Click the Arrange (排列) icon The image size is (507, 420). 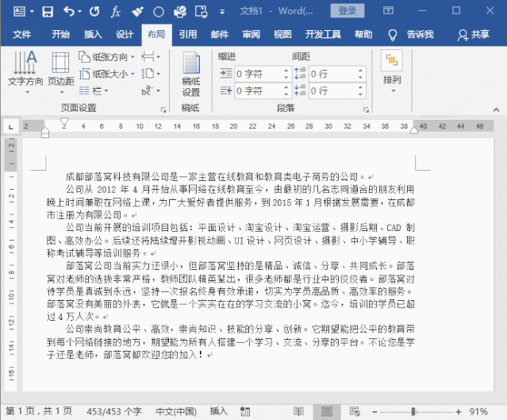392,60
